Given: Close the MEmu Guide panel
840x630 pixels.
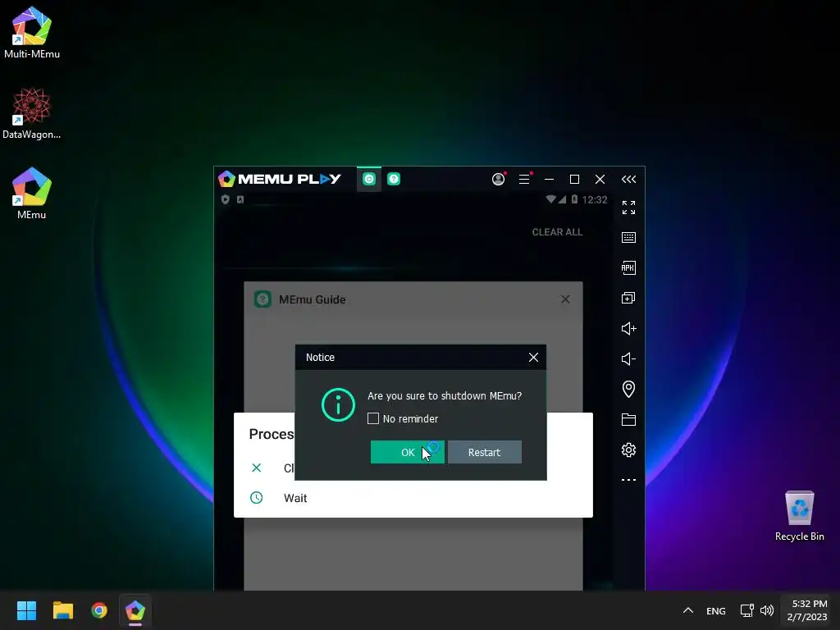Looking at the screenshot, I should click(x=565, y=299).
